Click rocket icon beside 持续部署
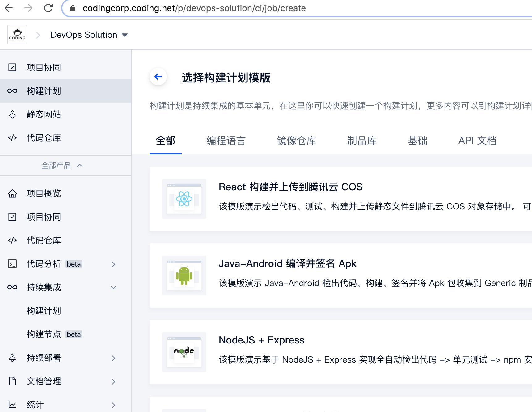532x412 pixels. point(12,358)
